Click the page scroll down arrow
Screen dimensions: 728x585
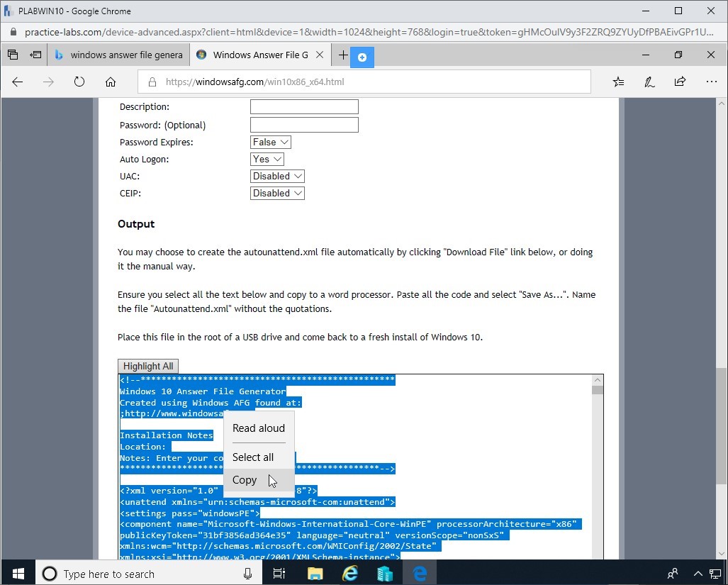(722, 553)
